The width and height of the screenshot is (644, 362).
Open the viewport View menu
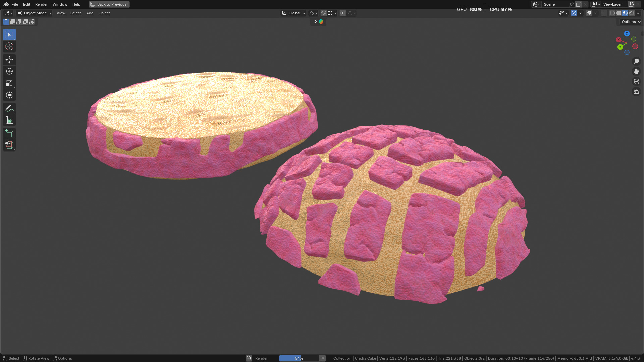61,13
